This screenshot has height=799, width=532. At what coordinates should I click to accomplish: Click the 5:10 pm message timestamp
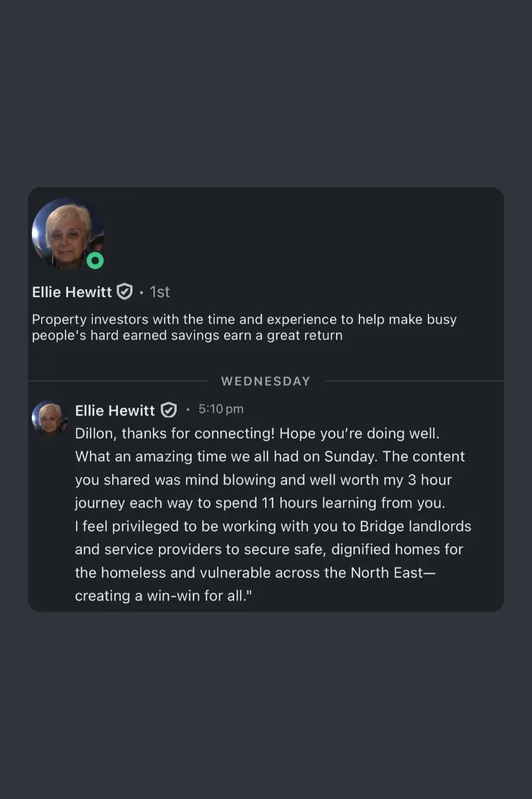pos(221,409)
